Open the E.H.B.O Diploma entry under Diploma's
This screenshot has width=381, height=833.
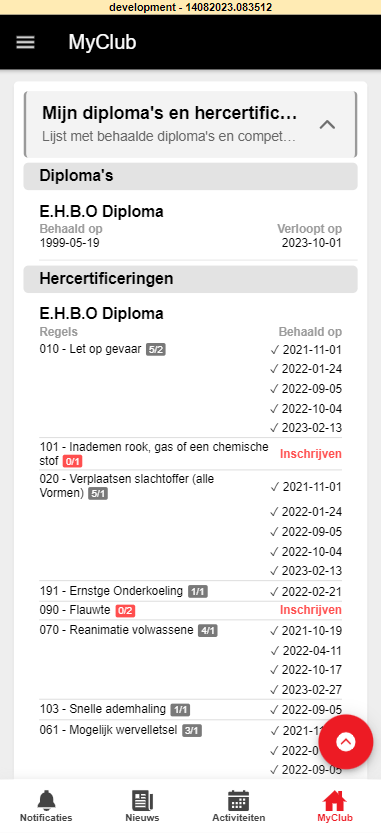190,227
